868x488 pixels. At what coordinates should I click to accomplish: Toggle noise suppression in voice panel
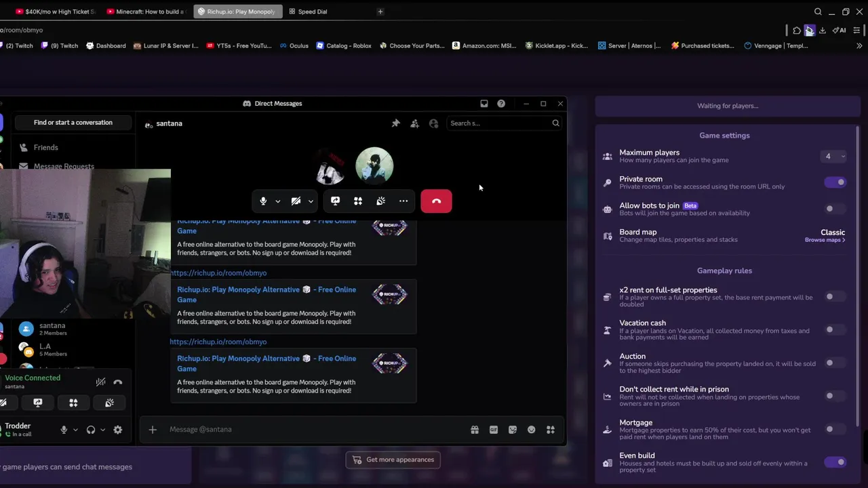point(100,382)
